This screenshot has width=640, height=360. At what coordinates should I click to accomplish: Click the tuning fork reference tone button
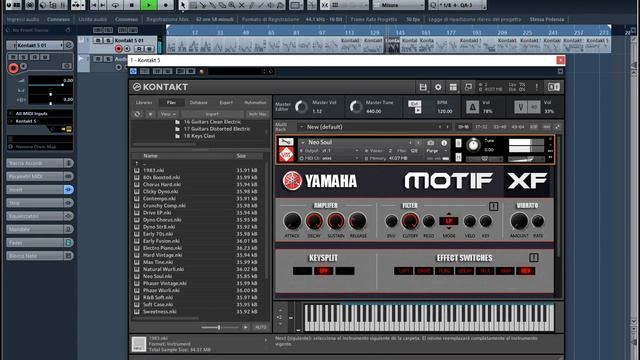[x=520, y=107]
